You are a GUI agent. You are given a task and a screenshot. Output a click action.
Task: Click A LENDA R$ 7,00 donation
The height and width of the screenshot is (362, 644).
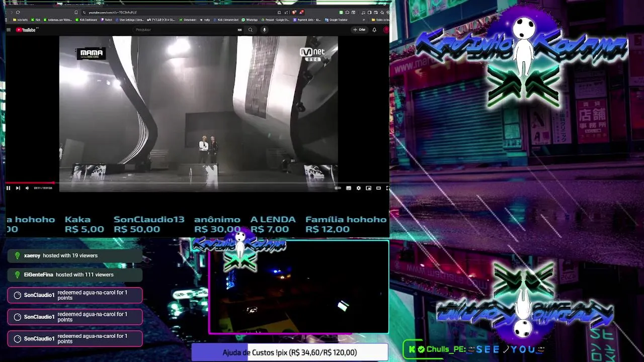[273, 224]
